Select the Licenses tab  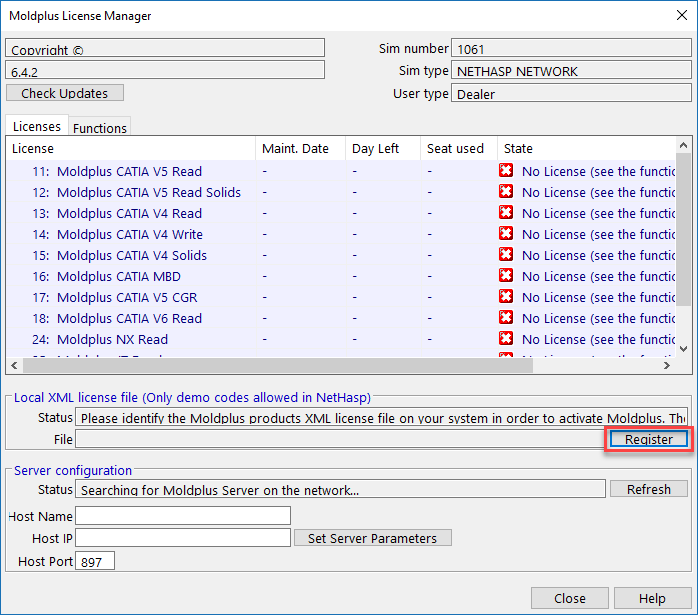tap(37, 126)
